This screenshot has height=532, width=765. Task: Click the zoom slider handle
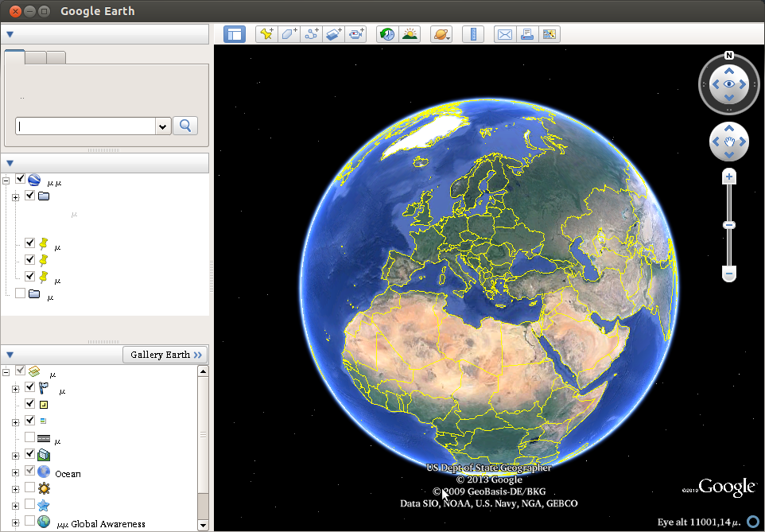pos(729,225)
